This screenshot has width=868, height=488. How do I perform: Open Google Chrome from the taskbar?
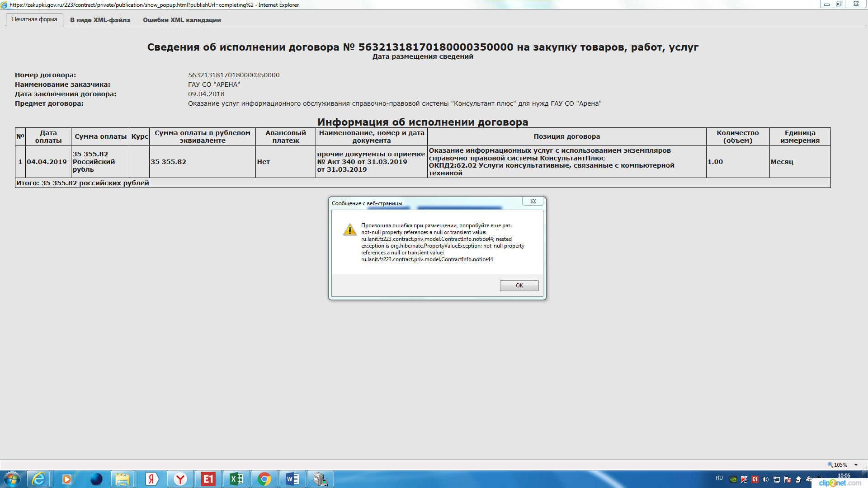click(x=264, y=479)
